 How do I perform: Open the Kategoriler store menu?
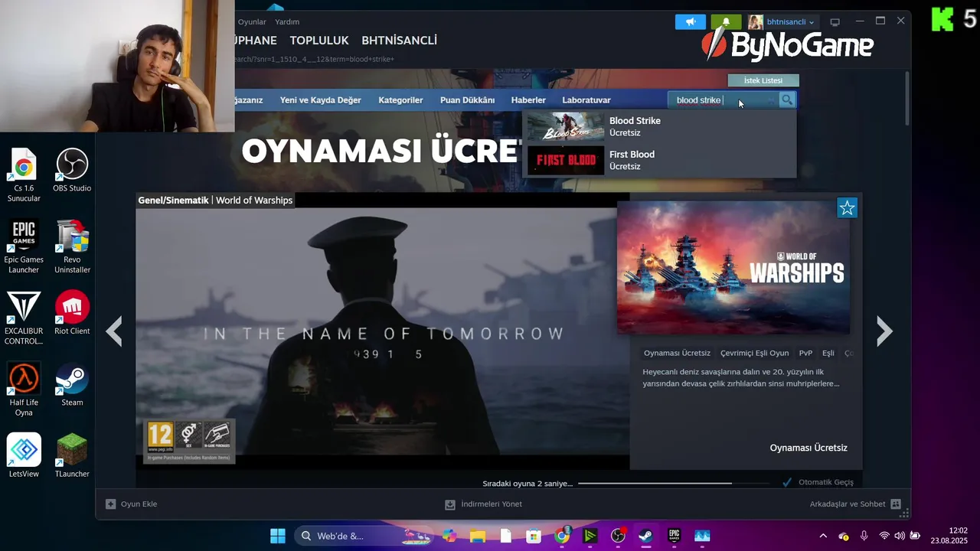point(400,100)
